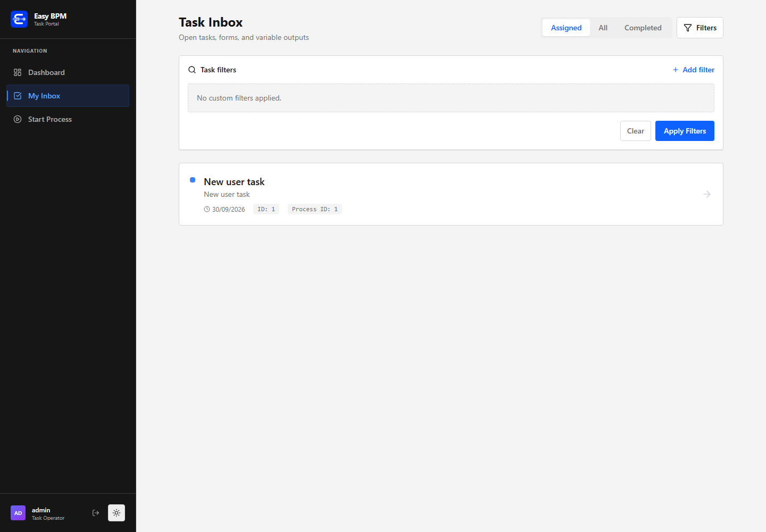This screenshot has width=766, height=532.
Task: Click the Process ID: 1 badge
Action: tap(315, 209)
